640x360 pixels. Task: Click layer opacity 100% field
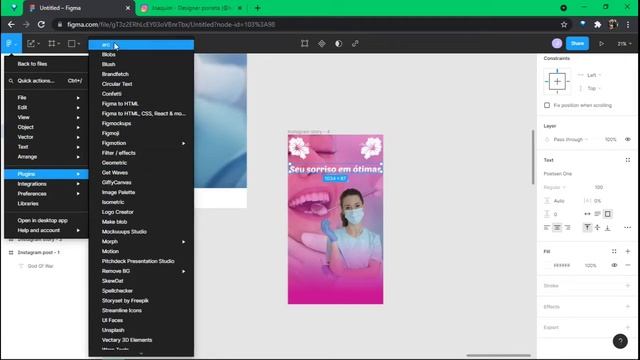[x=611, y=140]
